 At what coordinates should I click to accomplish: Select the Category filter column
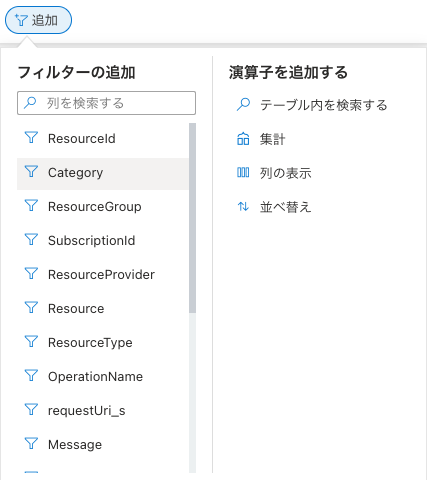[103, 173]
